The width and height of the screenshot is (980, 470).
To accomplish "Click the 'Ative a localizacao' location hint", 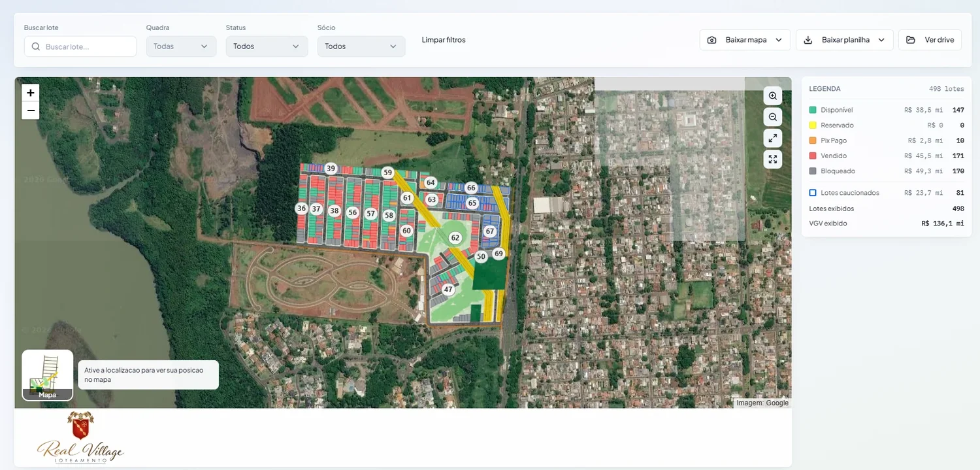I will (148, 375).
